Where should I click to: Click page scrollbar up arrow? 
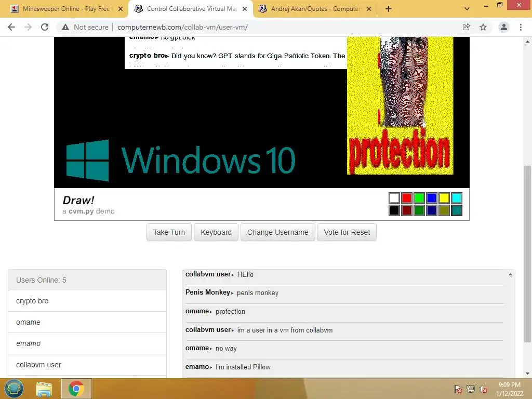coord(527,42)
